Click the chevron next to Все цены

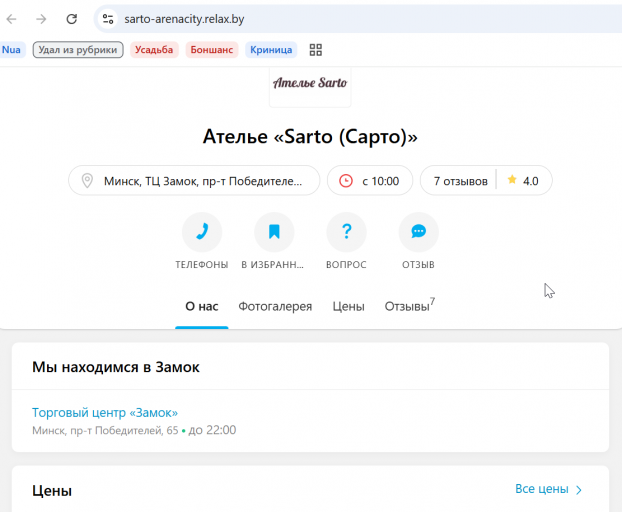point(579,490)
